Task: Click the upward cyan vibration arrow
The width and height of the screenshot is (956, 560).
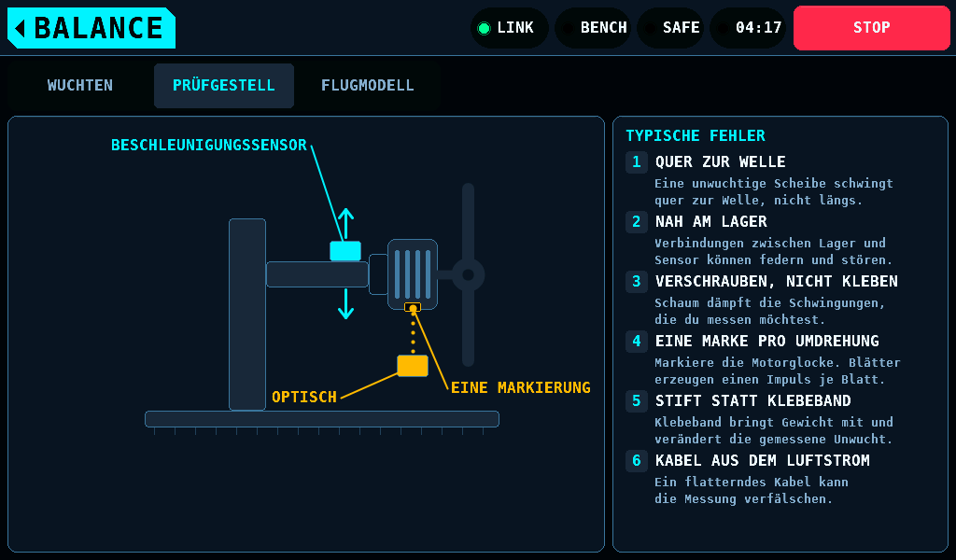Action: pyautogui.click(x=345, y=223)
